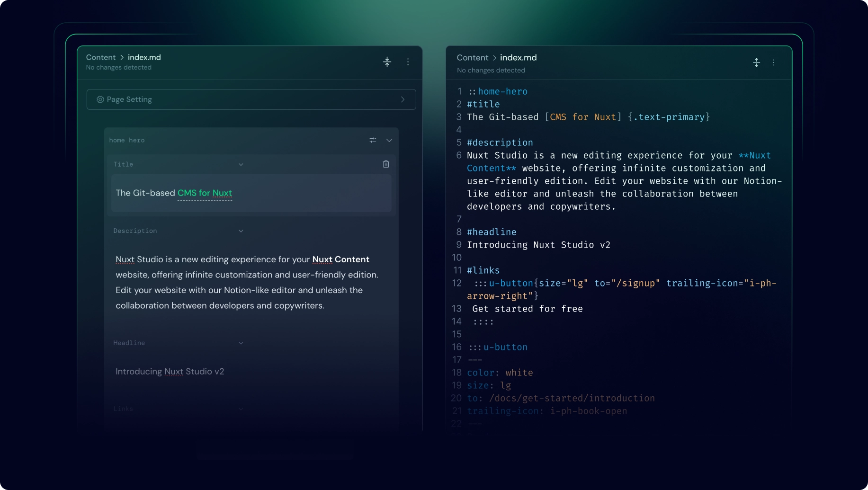The image size is (868, 490).
Task: Click Content breadcrumb in right panel
Action: pyautogui.click(x=472, y=58)
